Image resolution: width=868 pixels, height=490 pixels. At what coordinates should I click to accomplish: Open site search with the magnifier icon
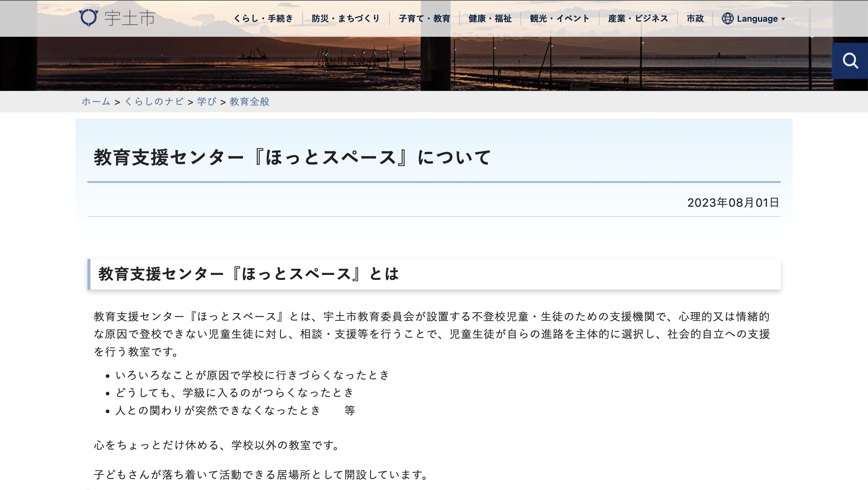851,61
